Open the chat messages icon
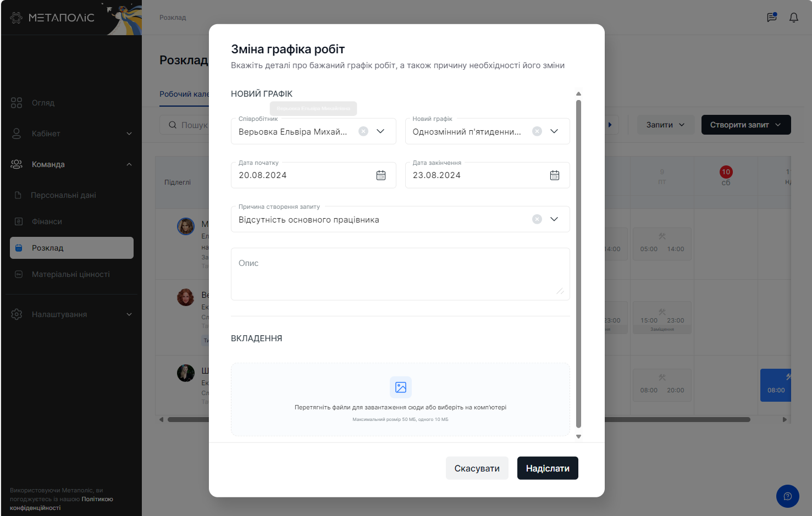 (x=772, y=18)
